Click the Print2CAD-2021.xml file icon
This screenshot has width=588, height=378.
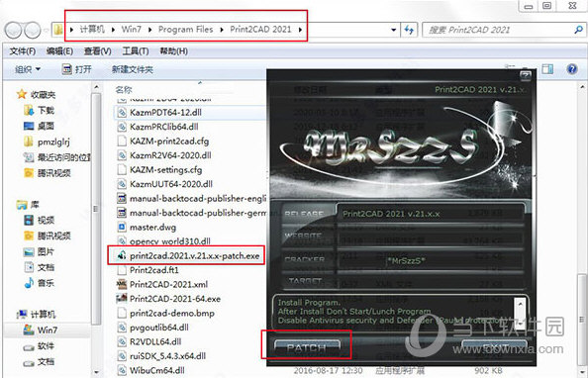[122, 284]
